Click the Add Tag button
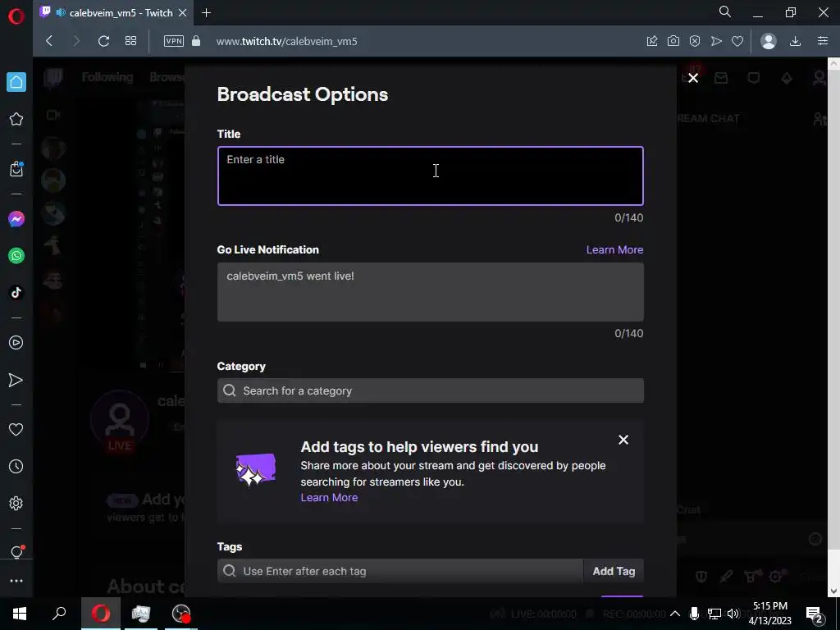Viewport: 840px width, 630px height. 614,571
